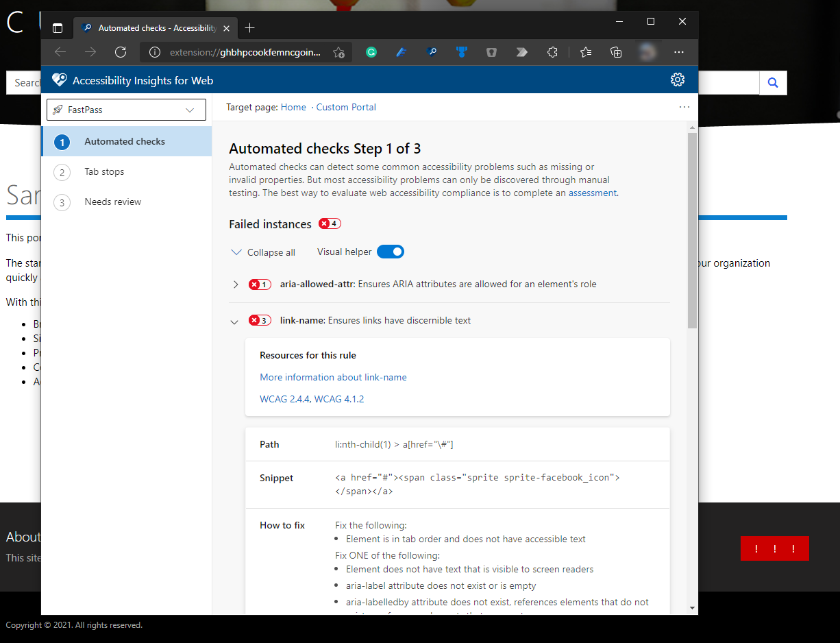Collapse all failed instances
840x643 pixels.
(x=263, y=252)
